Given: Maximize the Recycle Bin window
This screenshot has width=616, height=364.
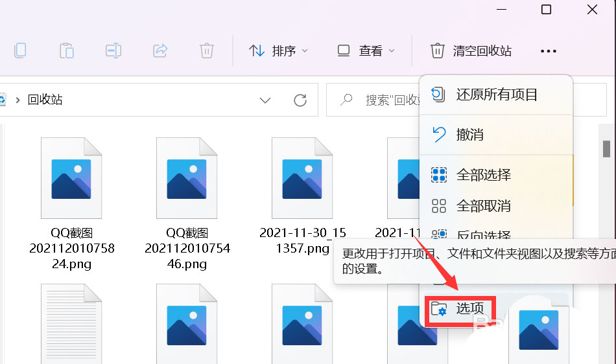Looking at the screenshot, I should click(x=546, y=10).
